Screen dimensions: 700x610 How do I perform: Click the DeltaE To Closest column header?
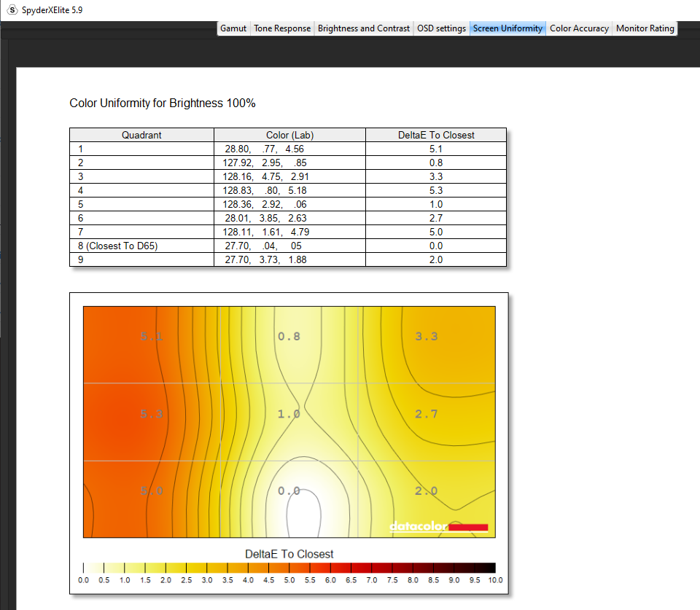[x=435, y=135]
